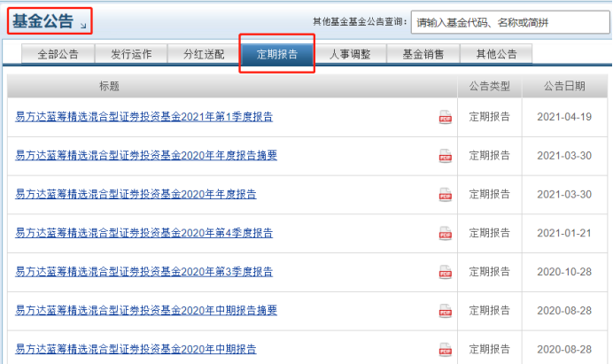Click 公告日期 column header
The width and height of the screenshot is (613, 364).
tap(564, 86)
